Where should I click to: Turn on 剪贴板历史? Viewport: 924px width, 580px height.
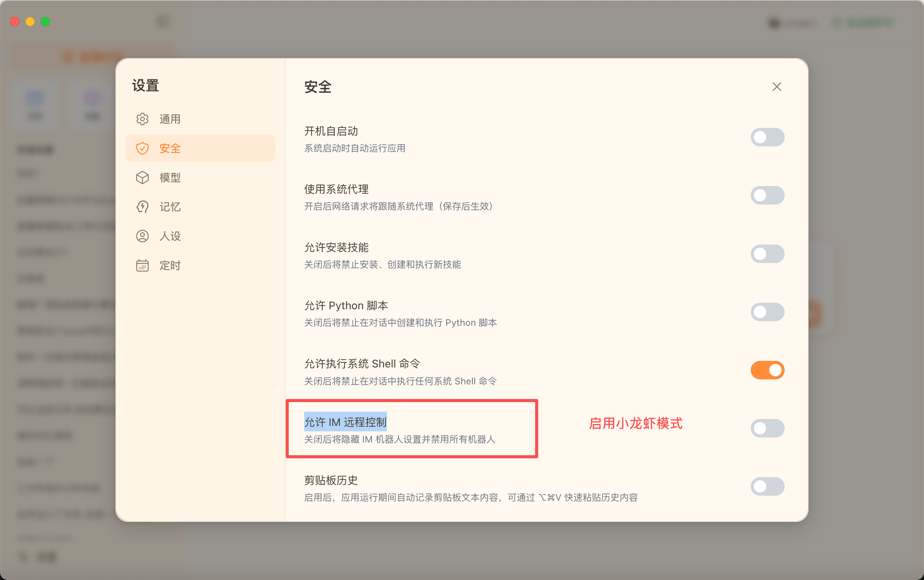click(x=767, y=486)
